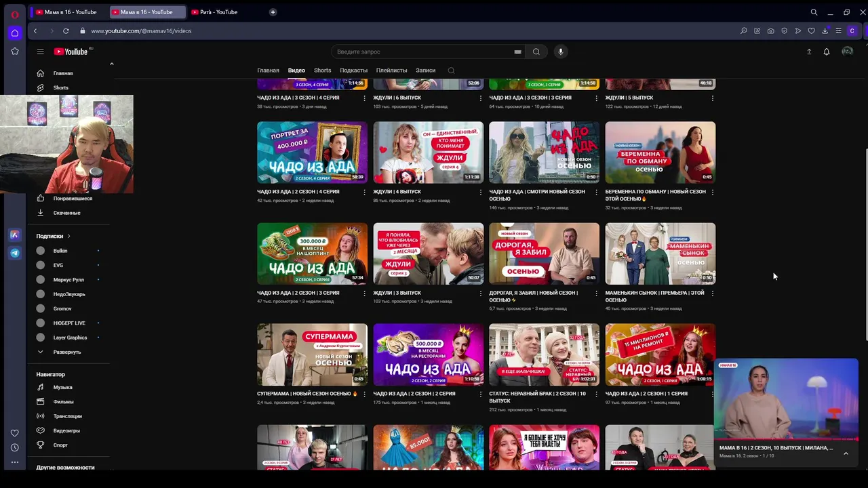Image resolution: width=868 pixels, height=488 pixels.
Task: Open Opera sidebar three-dots settings
Action: tap(14, 462)
